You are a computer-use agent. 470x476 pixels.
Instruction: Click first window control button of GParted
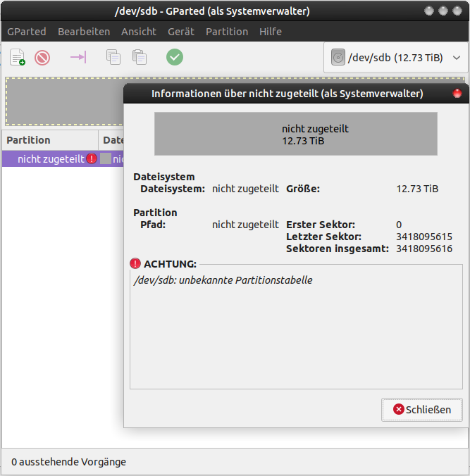(x=429, y=11)
